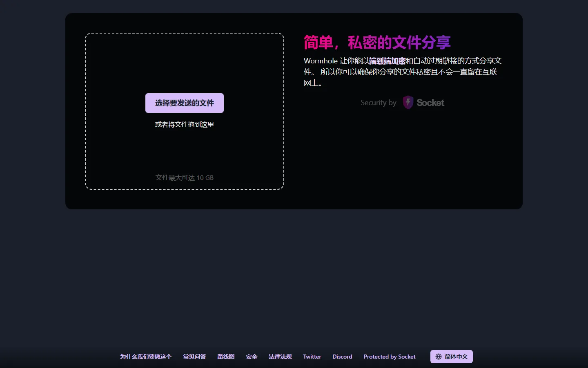
Task: Click the Security by text
Action: 379,103
